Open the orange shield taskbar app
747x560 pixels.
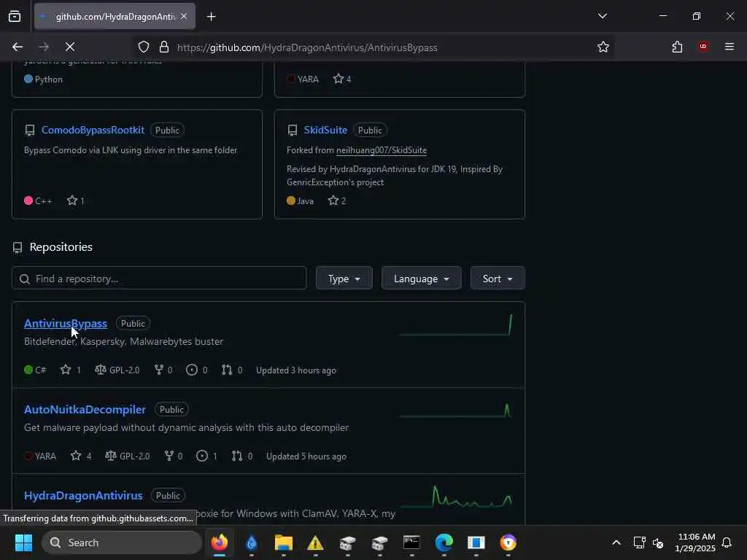(x=508, y=542)
